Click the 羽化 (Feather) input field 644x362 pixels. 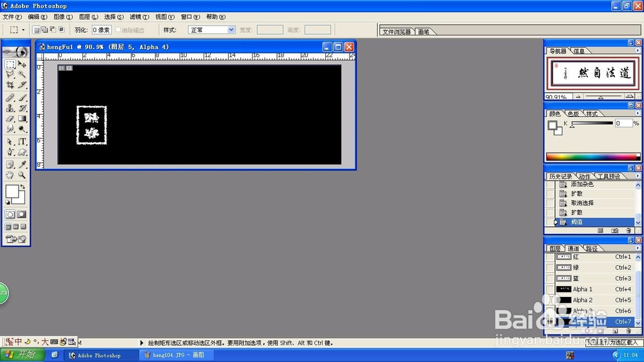pyautogui.click(x=102, y=30)
